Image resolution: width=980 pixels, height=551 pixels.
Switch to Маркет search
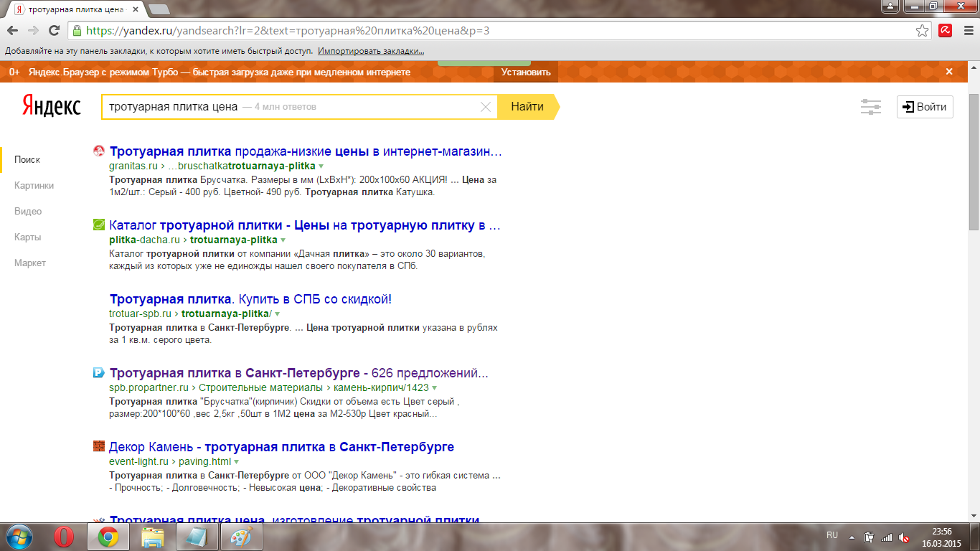tap(30, 263)
